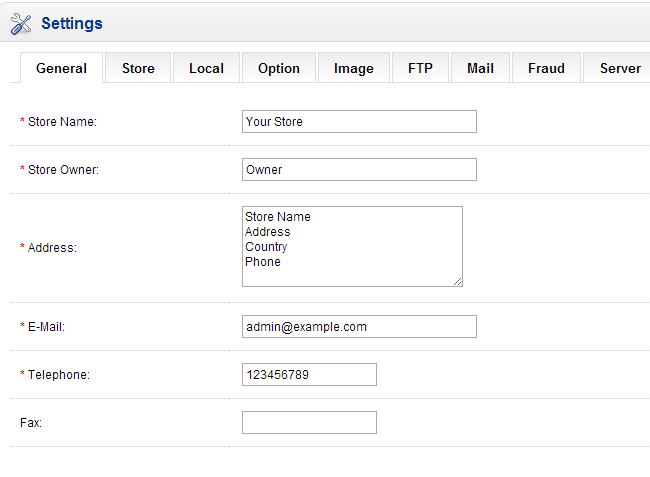Click the Store Name input field
This screenshot has height=477, width=650.
(359, 122)
